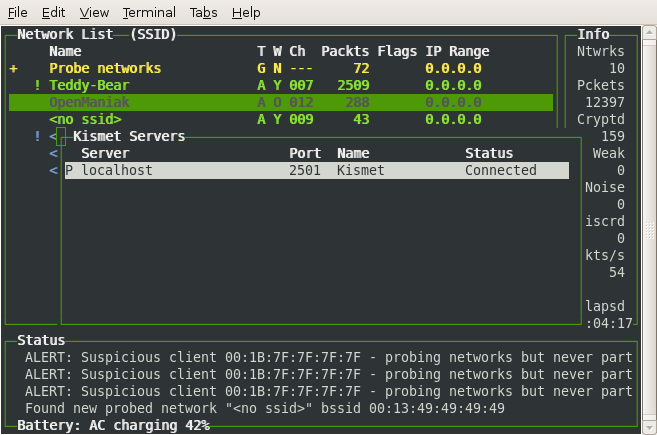Click the terminal scrollbar up arrow

649,32
